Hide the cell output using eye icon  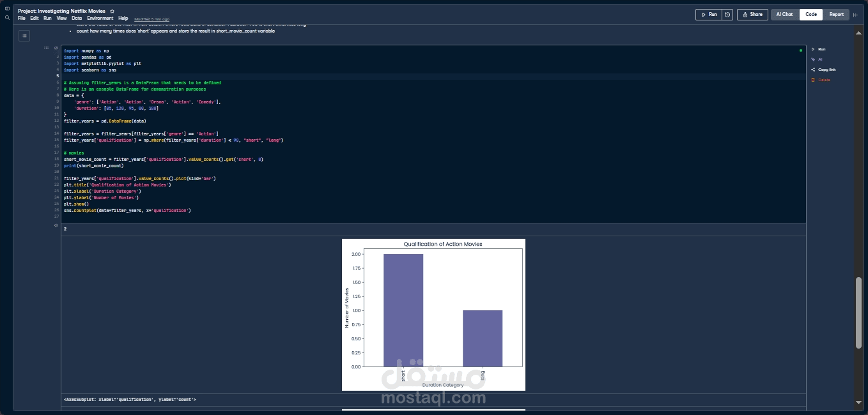coord(56,225)
